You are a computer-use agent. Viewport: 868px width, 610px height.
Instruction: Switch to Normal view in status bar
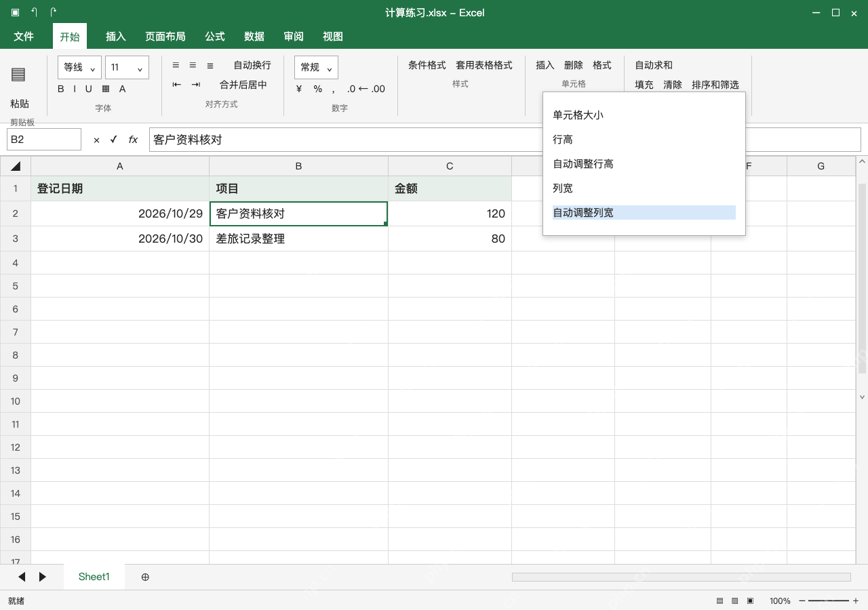tap(719, 601)
